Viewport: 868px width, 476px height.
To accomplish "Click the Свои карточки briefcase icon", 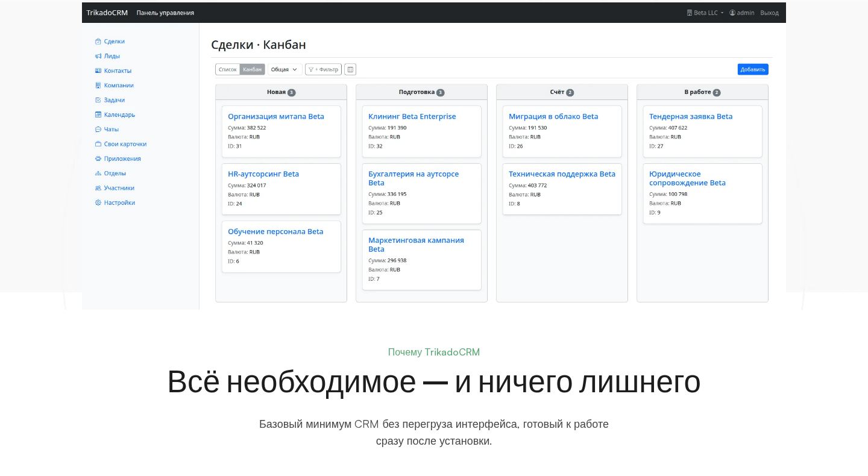I will pyautogui.click(x=98, y=144).
